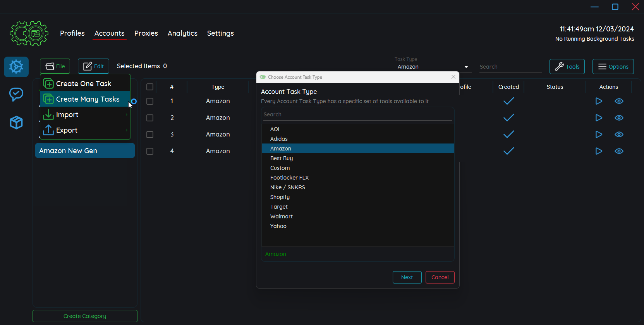The image size is (644, 325).
Task: Expand the Task Type dropdown arrow
Action: coord(466,67)
